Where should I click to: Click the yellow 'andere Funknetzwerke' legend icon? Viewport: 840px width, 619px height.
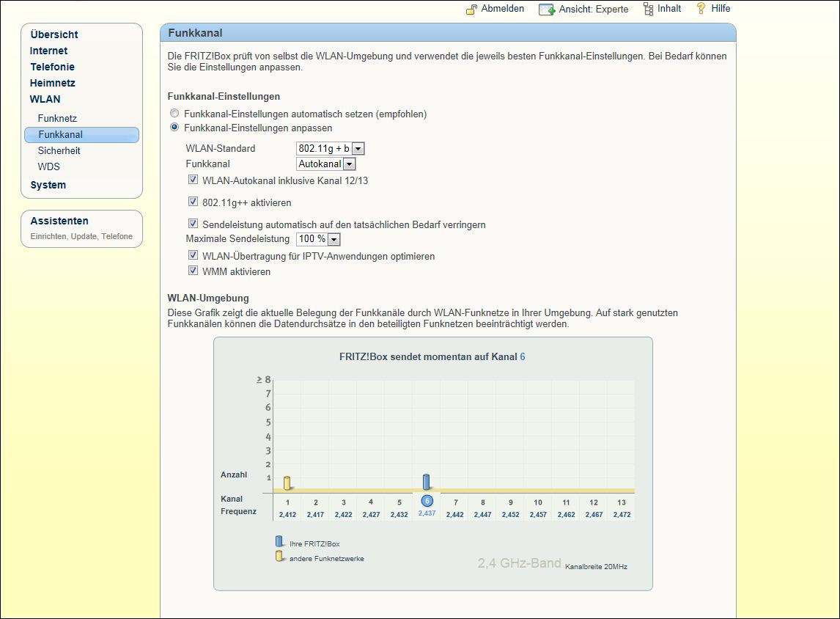pyautogui.click(x=279, y=557)
